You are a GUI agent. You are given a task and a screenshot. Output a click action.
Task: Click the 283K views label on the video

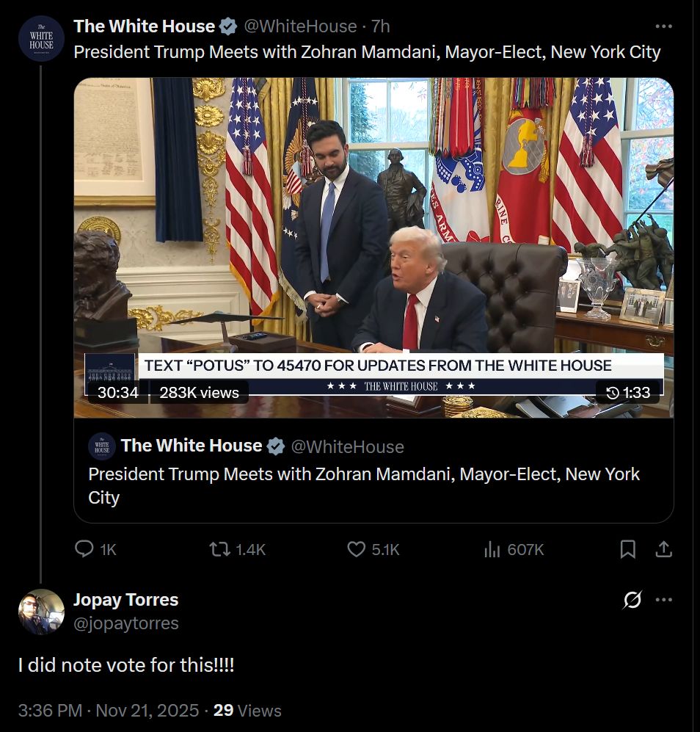197,392
